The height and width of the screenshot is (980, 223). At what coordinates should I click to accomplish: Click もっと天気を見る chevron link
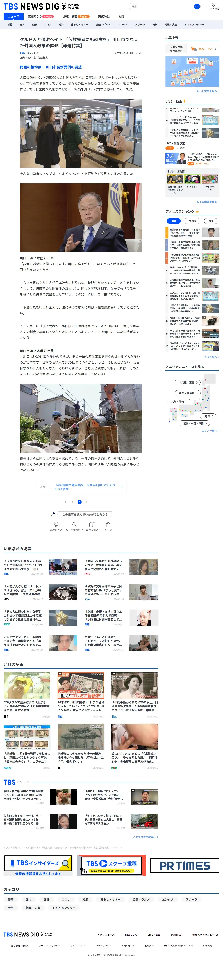coord(208,91)
